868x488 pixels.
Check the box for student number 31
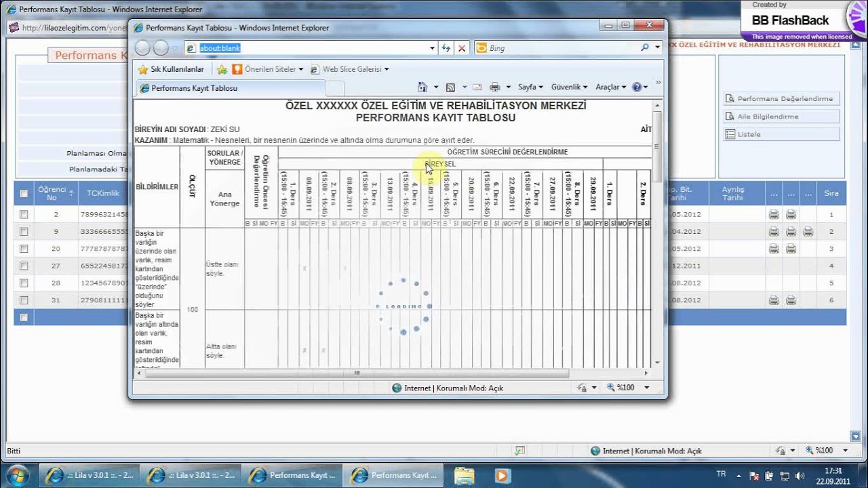24,300
